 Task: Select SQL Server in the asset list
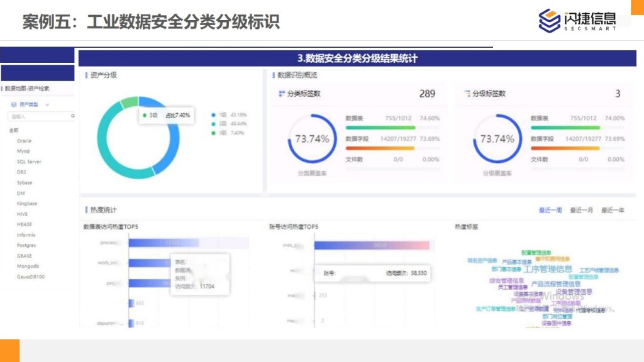coord(29,162)
